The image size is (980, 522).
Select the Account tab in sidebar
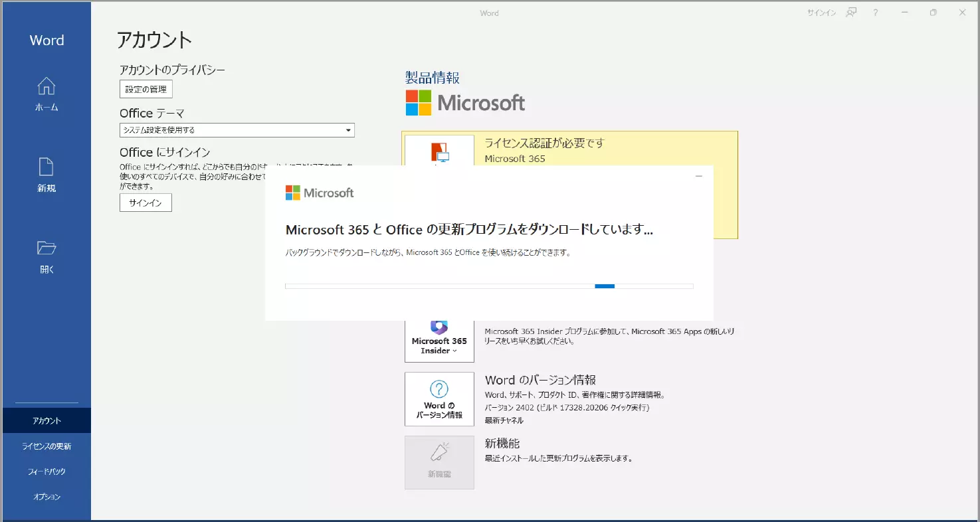click(x=47, y=420)
